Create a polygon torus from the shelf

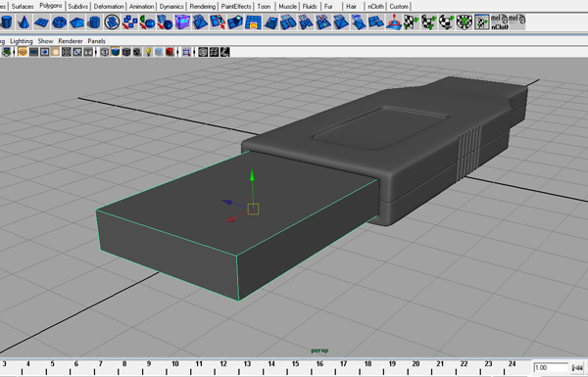59,22
